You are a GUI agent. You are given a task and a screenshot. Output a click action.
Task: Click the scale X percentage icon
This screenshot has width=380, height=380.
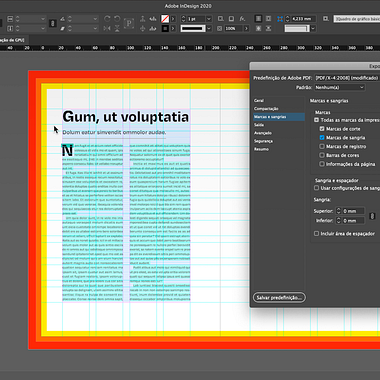(x=10, y=19)
